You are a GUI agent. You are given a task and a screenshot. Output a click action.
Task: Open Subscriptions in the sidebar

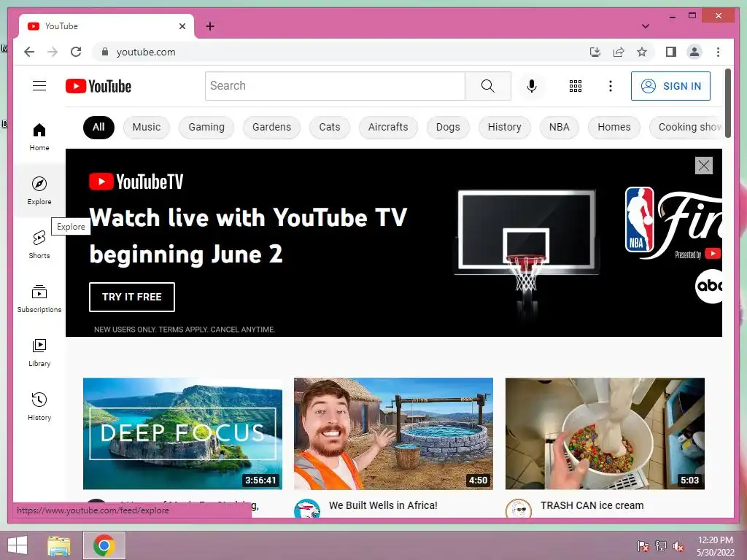tap(39, 298)
